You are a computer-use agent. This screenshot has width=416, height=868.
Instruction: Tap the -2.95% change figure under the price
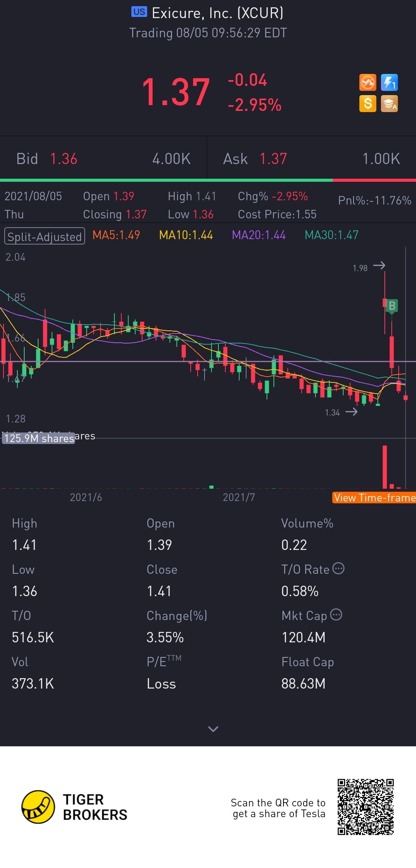pos(254,105)
